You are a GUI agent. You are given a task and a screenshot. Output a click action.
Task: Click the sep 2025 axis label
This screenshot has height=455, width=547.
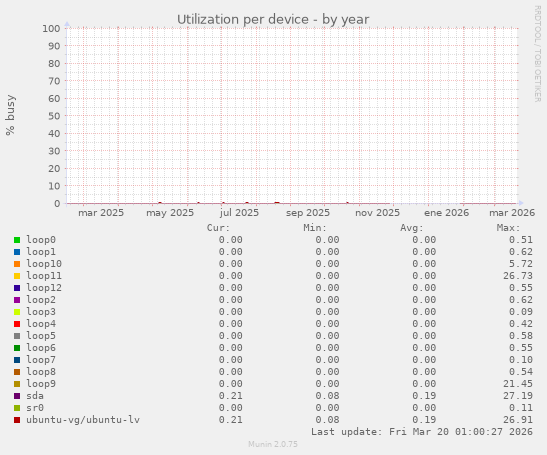(308, 212)
